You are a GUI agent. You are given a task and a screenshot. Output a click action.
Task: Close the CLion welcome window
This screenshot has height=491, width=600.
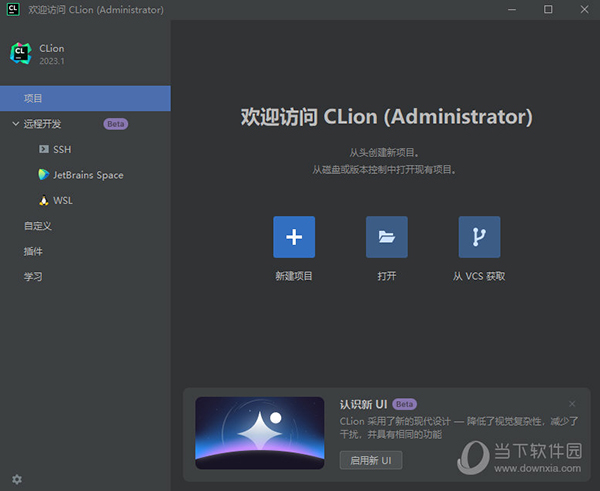(x=584, y=10)
